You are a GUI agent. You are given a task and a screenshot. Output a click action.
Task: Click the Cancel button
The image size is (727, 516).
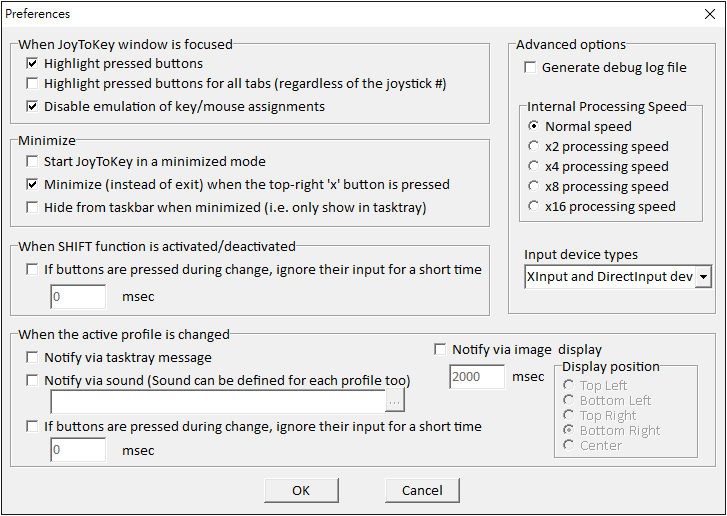(x=421, y=490)
